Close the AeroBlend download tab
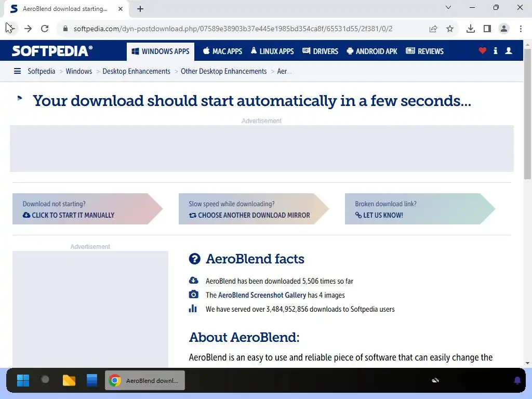The width and height of the screenshot is (532, 399). tap(121, 9)
